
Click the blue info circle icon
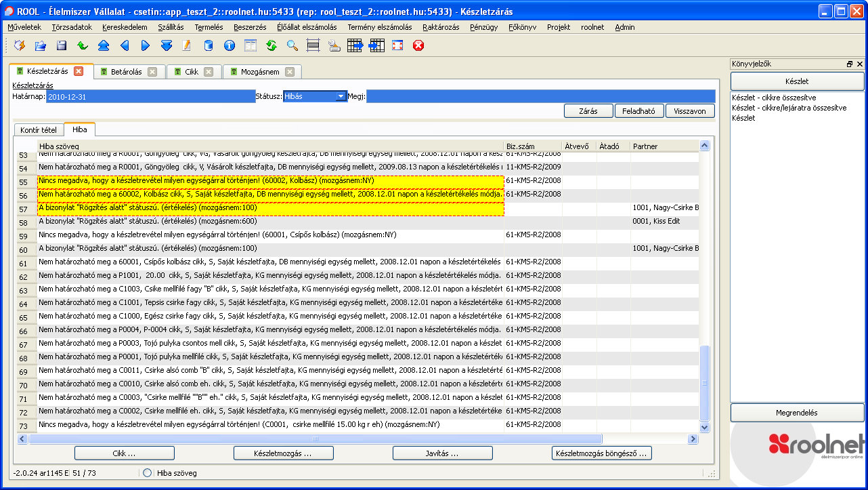pos(229,45)
